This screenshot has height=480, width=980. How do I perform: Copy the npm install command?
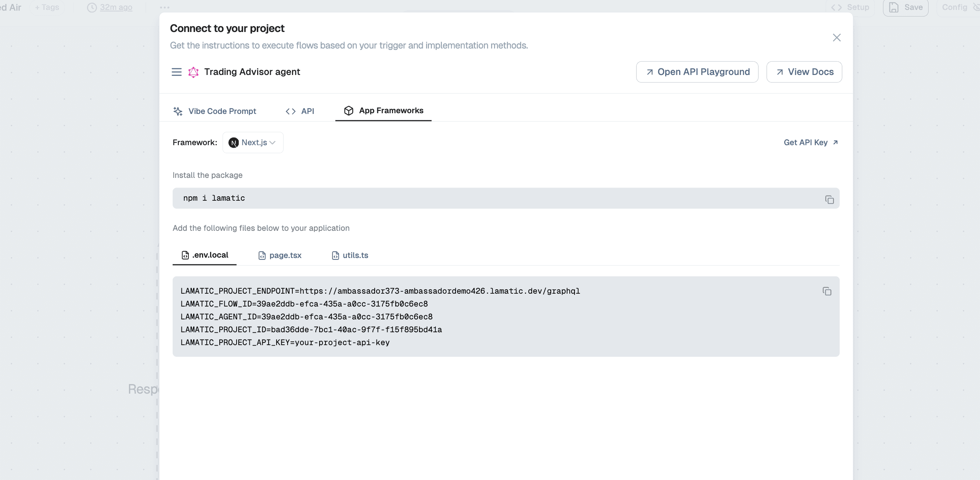click(829, 199)
